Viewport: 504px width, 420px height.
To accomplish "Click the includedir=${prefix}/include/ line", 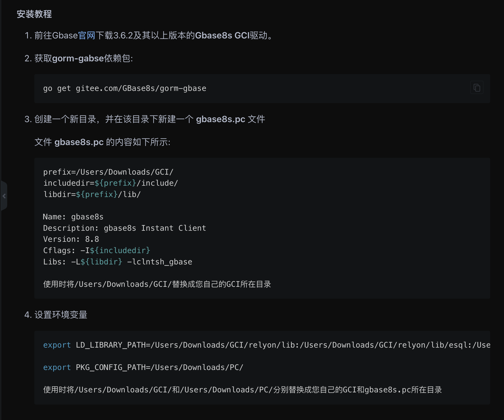I will (111, 183).
